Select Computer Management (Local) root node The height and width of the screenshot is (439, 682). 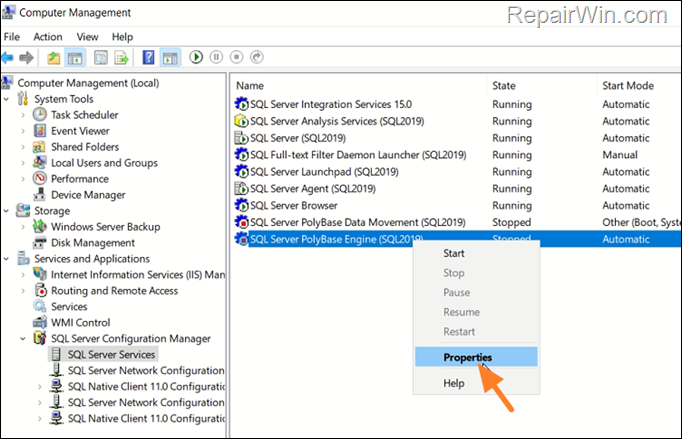(88, 83)
